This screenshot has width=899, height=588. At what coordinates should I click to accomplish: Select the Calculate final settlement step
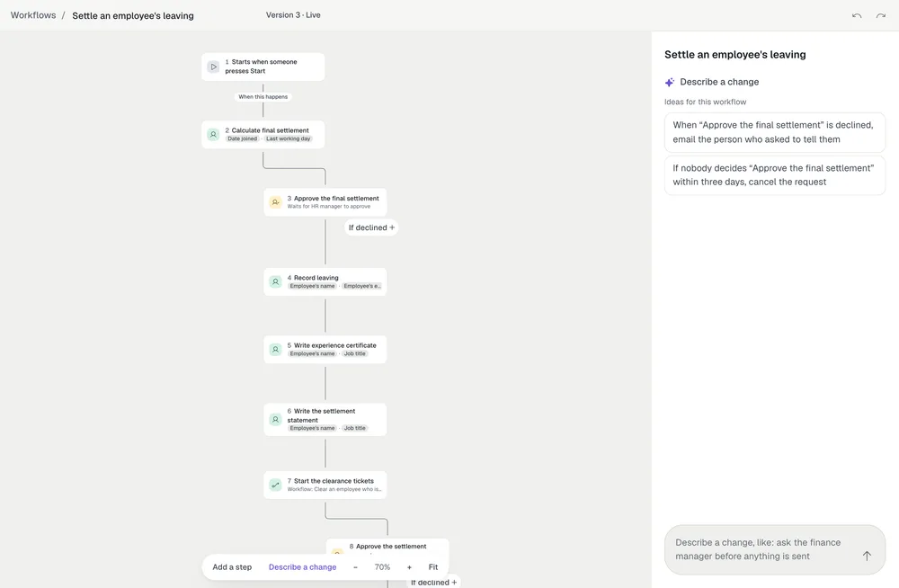point(263,135)
